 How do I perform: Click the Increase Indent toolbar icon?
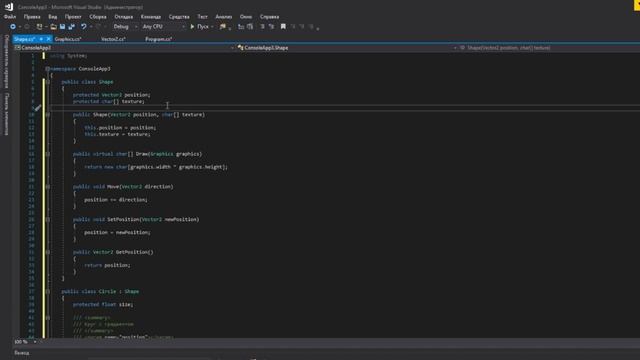[250, 27]
